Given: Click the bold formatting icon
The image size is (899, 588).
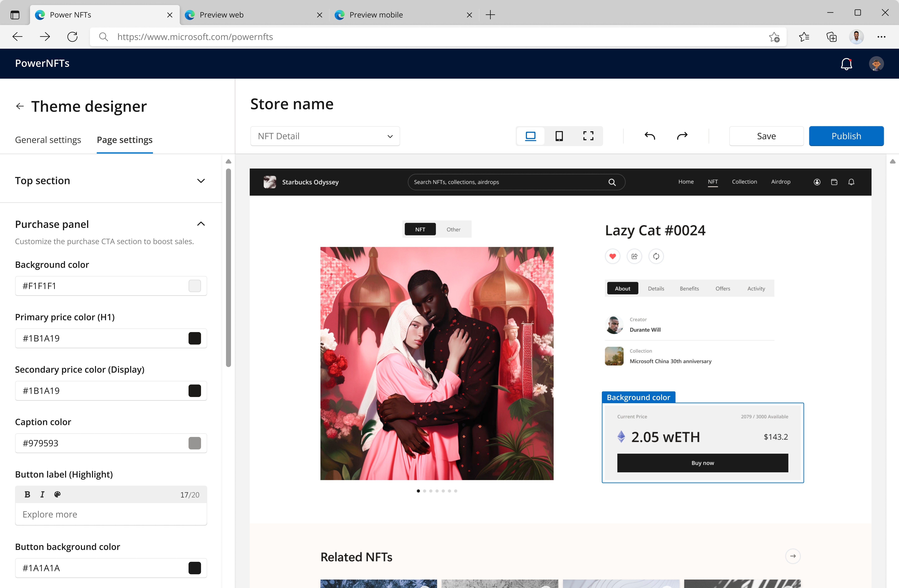Looking at the screenshot, I should pos(27,494).
